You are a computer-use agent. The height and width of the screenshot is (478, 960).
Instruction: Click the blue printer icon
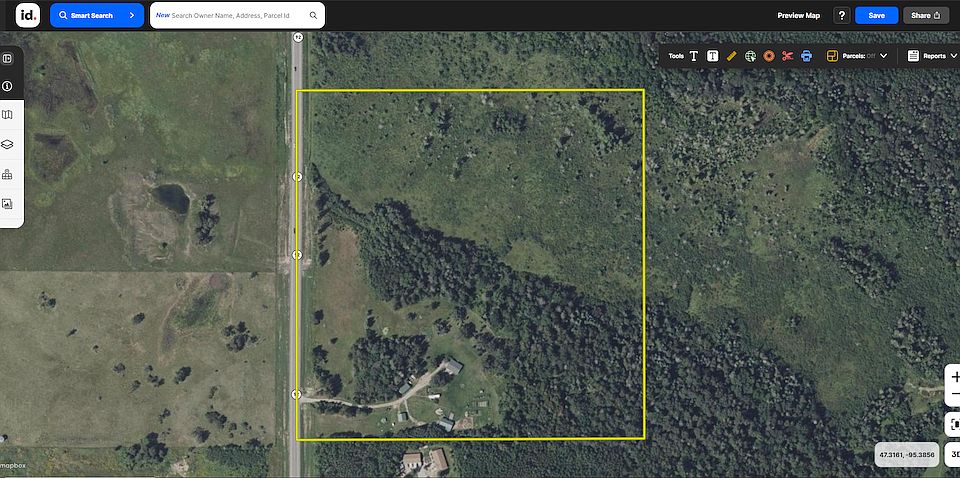[x=806, y=56]
